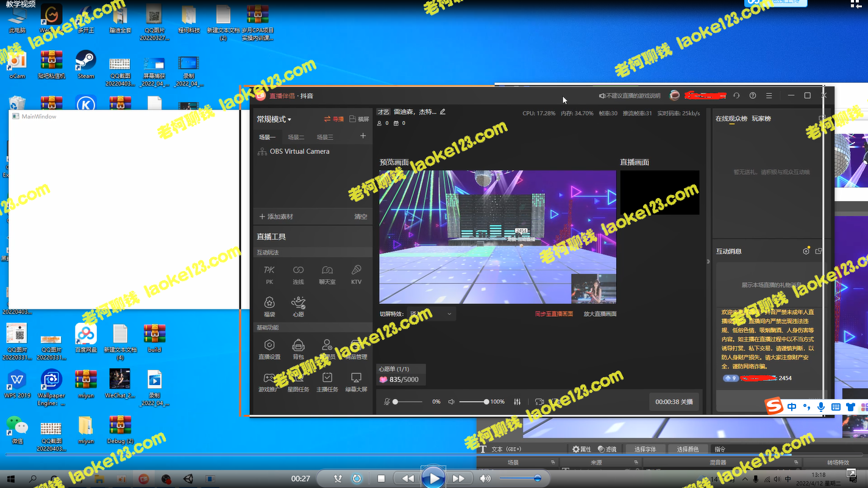Switch to 横屏 landscape orientation

tap(359, 119)
